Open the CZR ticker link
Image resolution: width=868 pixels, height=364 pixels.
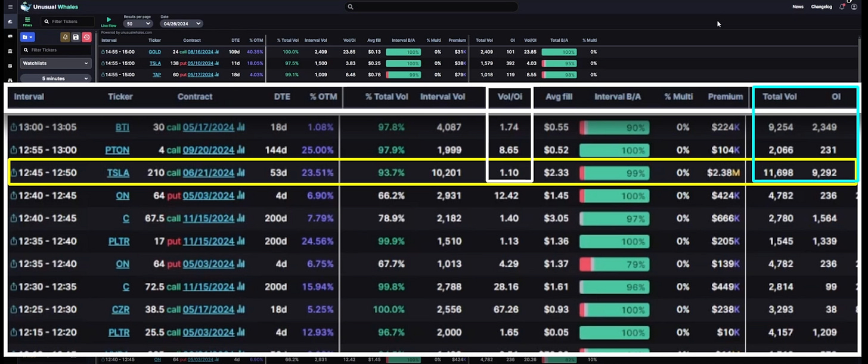coord(120,310)
